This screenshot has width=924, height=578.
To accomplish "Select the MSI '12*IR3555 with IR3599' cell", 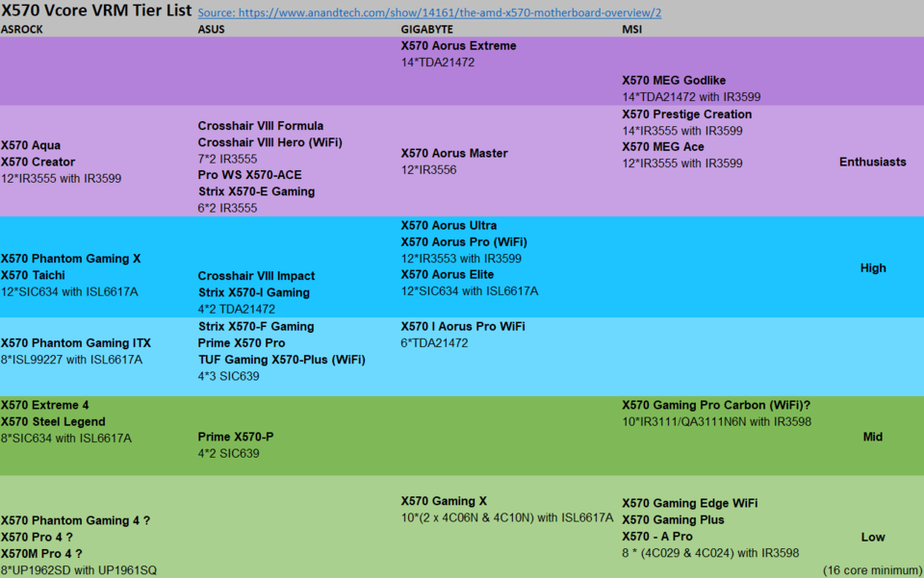I will (x=682, y=163).
